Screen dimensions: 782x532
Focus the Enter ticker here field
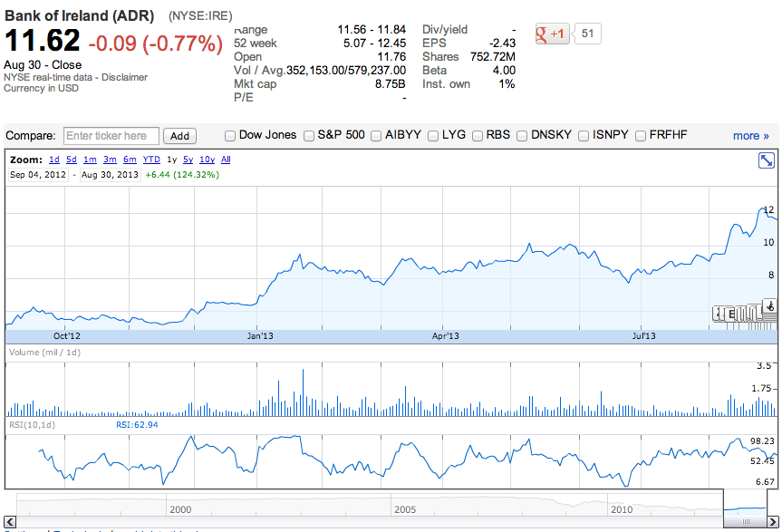111,136
